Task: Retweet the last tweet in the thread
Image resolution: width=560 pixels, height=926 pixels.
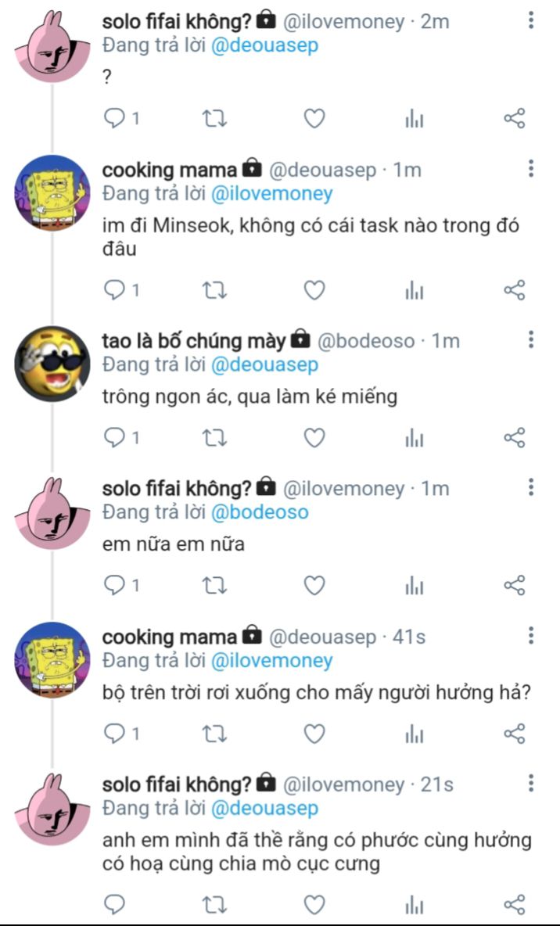Action: pos(214,905)
